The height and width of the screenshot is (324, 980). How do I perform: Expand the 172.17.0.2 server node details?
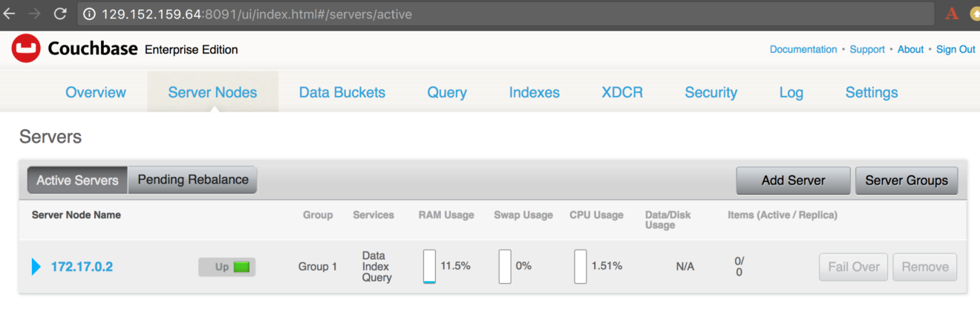[x=36, y=267]
